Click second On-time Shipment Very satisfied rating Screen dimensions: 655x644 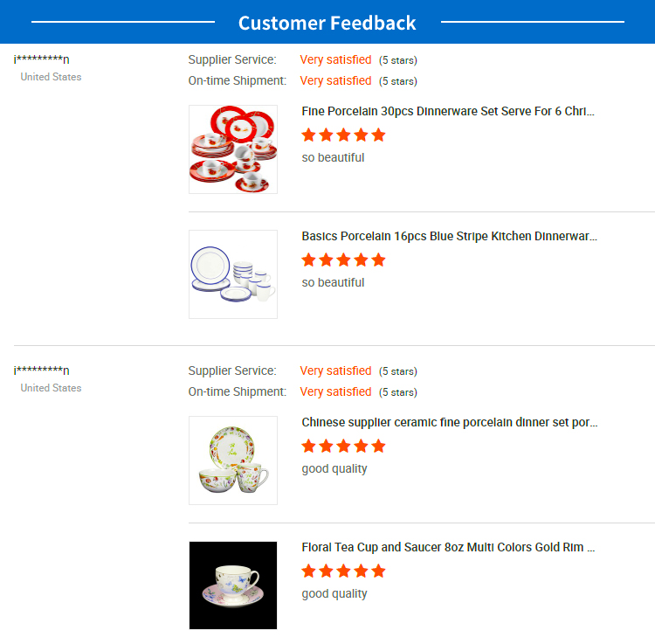(x=335, y=391)
